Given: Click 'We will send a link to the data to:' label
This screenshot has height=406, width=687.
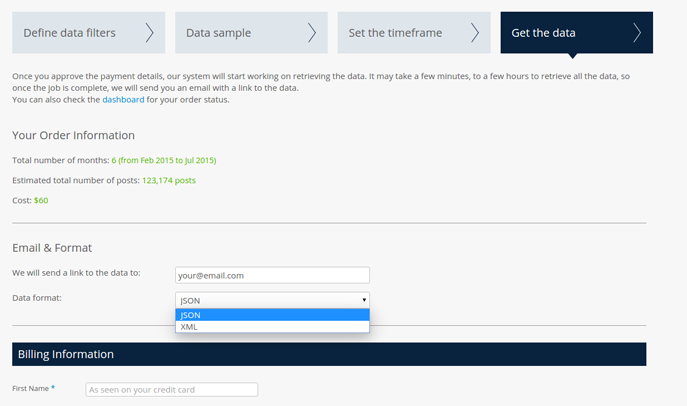Looking at the screenshot, I should pyautogui.click(x=76, y=273).
